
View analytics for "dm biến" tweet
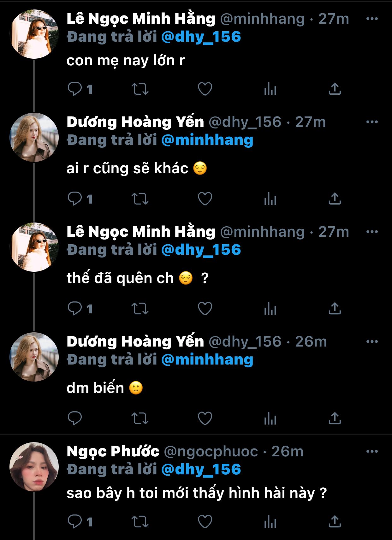click(270, 418)
